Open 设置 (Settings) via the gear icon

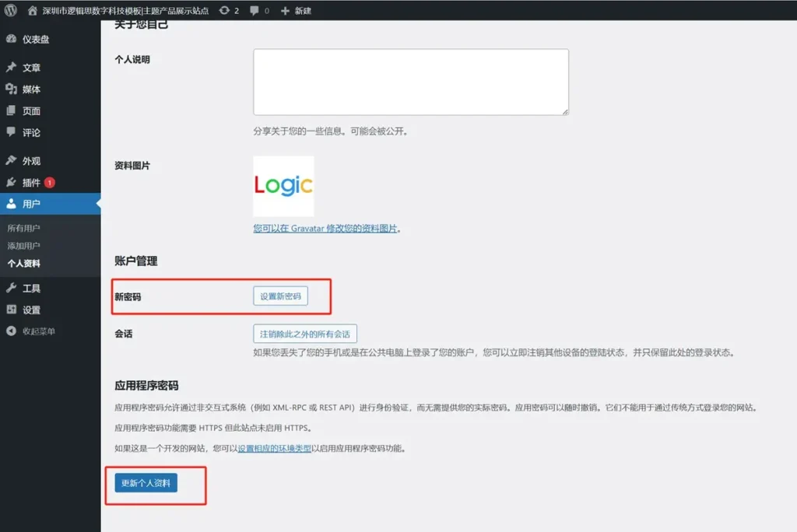[x=11, y=308]
